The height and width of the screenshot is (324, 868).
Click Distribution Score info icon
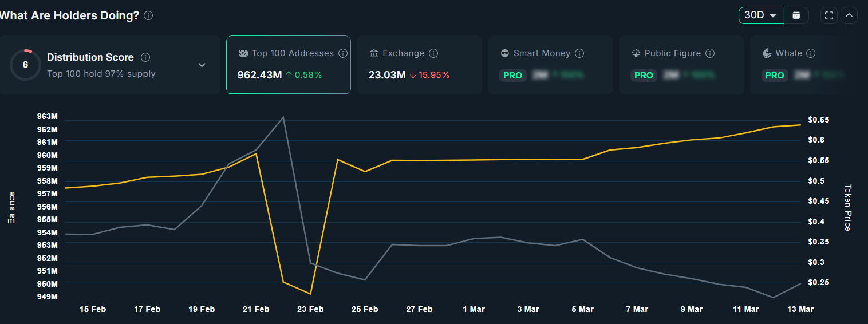pos(145,57)
